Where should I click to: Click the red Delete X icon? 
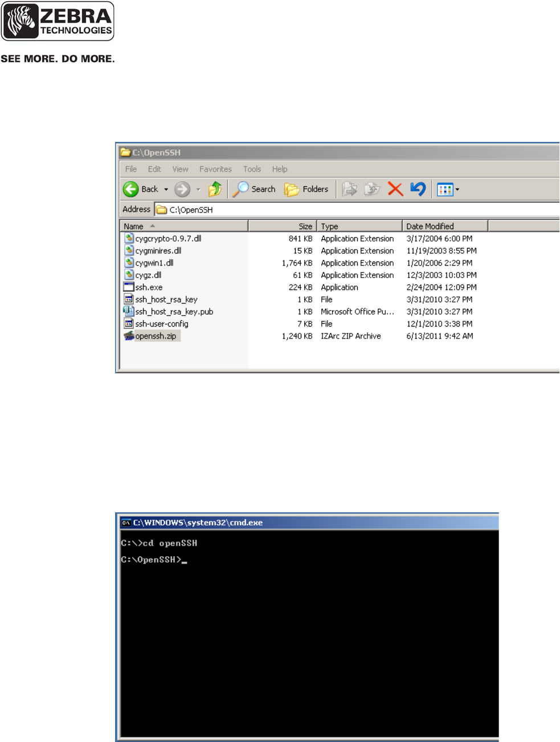pos(395,189)
